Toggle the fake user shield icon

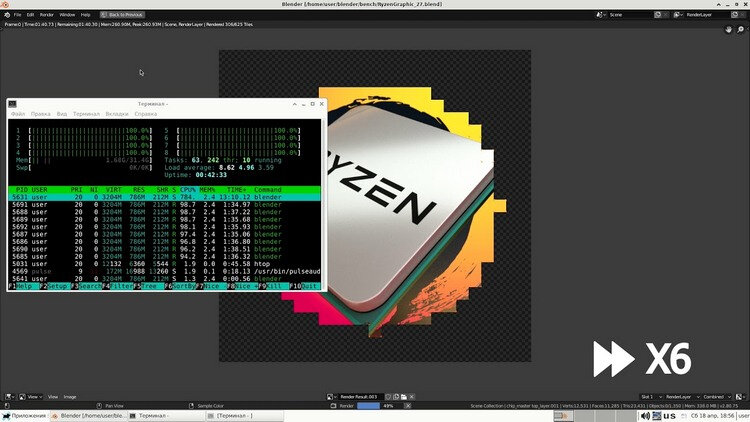pyautogui.click(x=388, y=397)
